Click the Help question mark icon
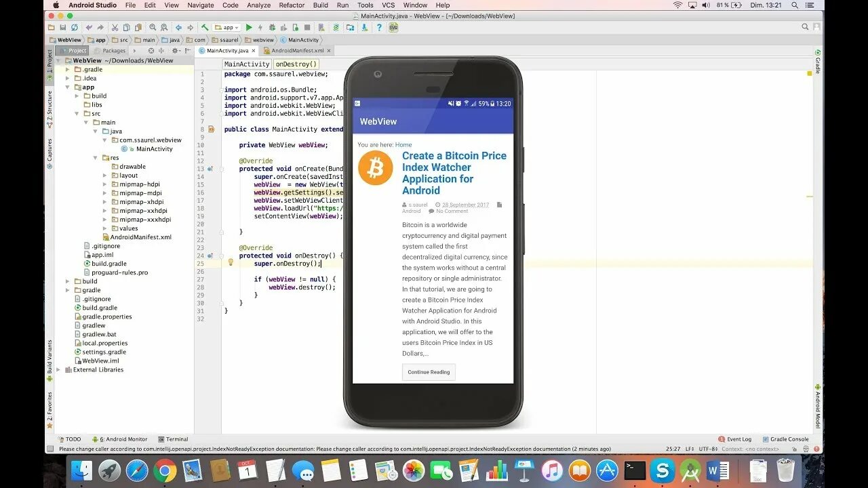This screenshot has height=488, width=868. point(379,27)
